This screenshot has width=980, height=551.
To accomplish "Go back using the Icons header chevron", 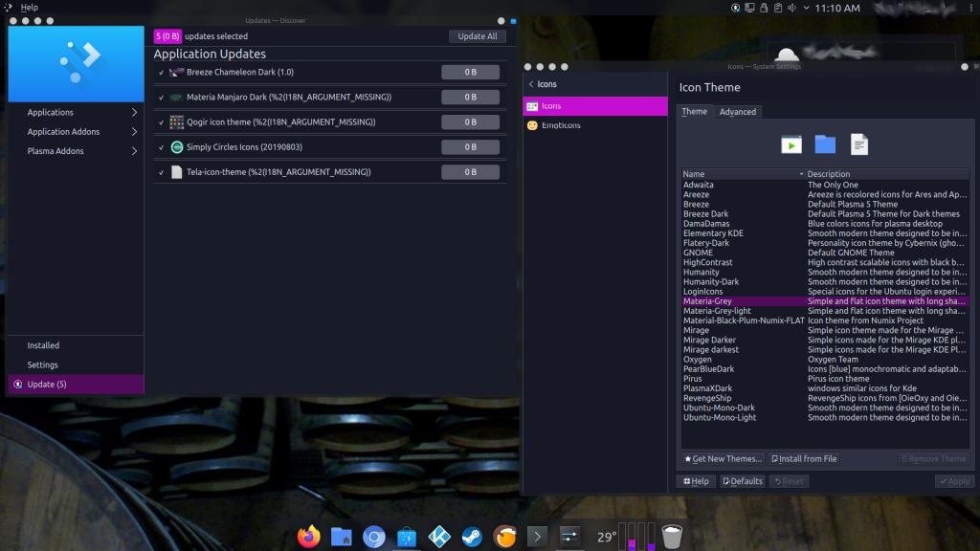I will (531, 84).
